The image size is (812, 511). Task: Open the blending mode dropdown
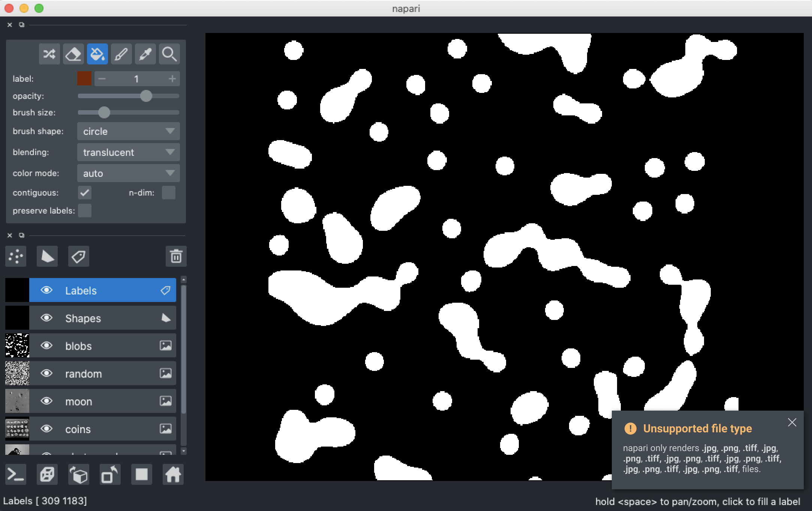coord(129,152)
